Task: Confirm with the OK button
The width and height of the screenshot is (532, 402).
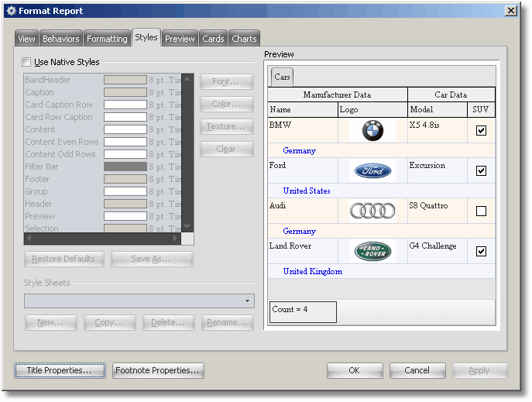Action: (355, 370)
